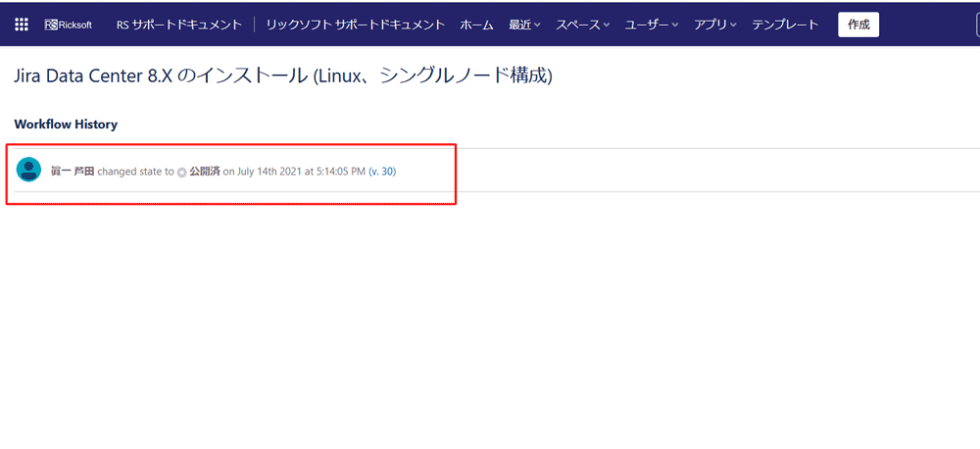Select the date July 14th 2021 text
Screen dimensions: 980x449
pyautogui.click(x=269, y=172)
